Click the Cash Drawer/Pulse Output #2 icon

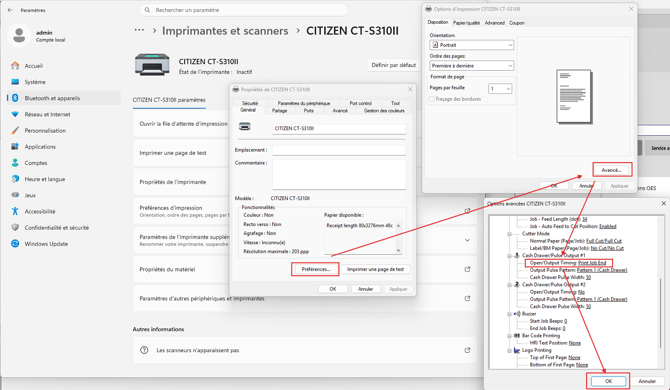[x=516, y=284]
